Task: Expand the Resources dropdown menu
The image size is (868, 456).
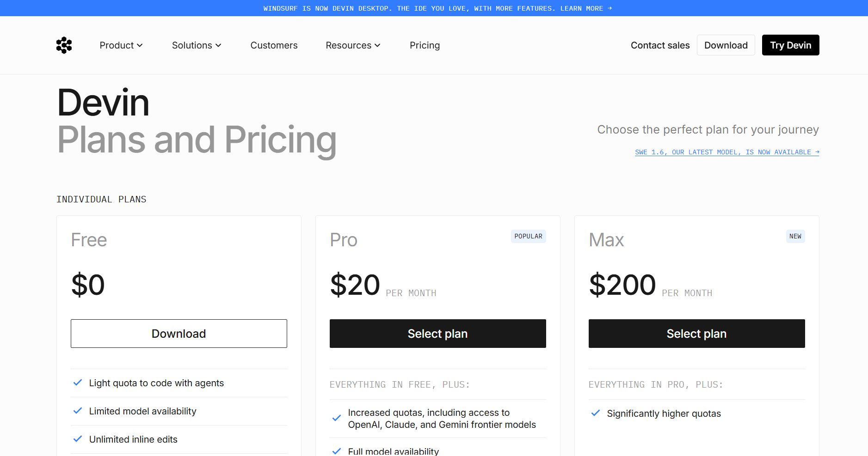Action: click(353, 45)
